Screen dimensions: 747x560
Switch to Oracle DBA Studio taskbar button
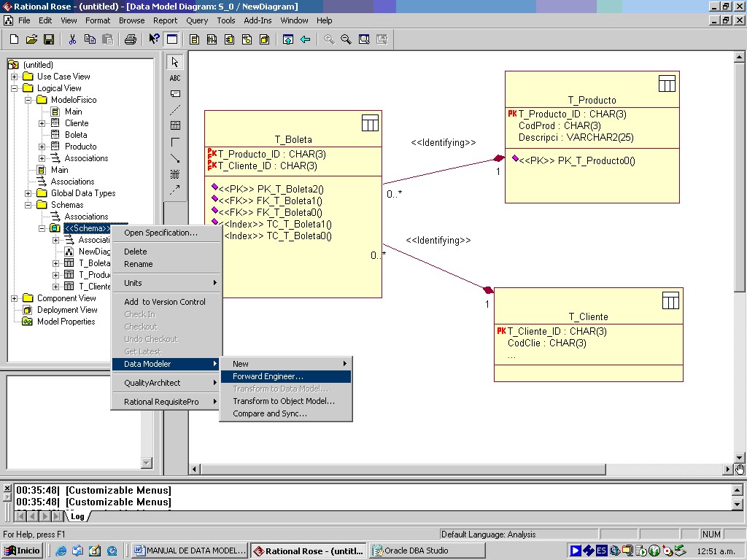(x=427, y=551)
